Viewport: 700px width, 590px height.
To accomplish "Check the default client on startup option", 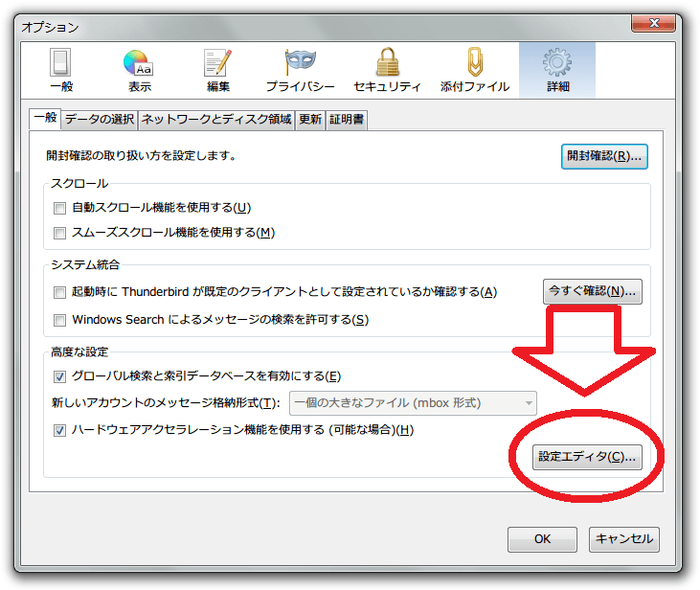I will coord(60,292).
